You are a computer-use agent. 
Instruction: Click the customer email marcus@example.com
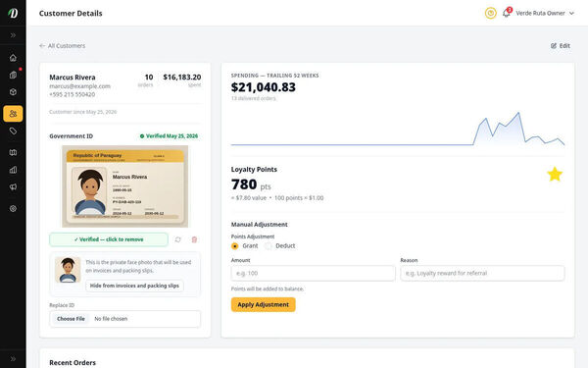click(x=80, y=86)
